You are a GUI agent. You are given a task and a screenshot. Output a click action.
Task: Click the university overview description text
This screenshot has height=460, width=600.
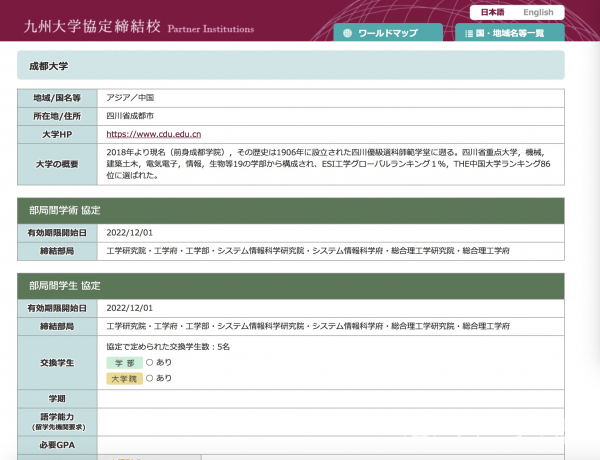[328, 164]
